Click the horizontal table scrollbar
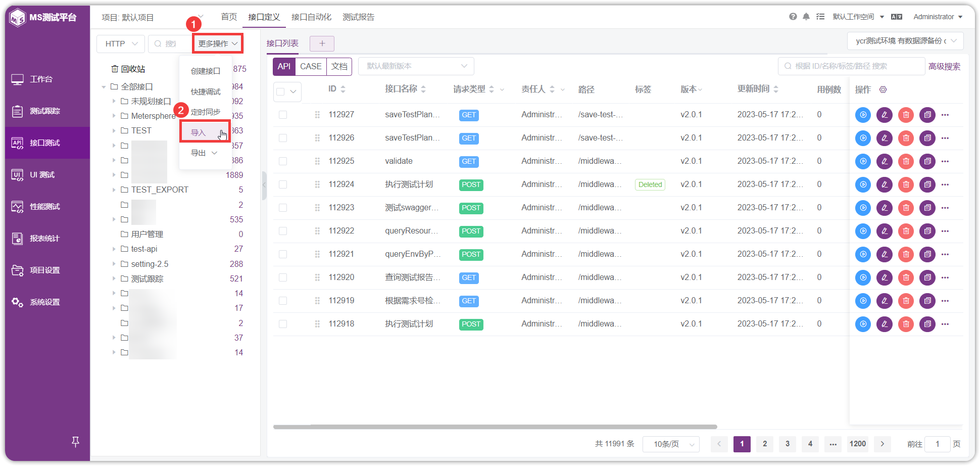The width and height of the screenshot is (980, 466). coord(495,427)
